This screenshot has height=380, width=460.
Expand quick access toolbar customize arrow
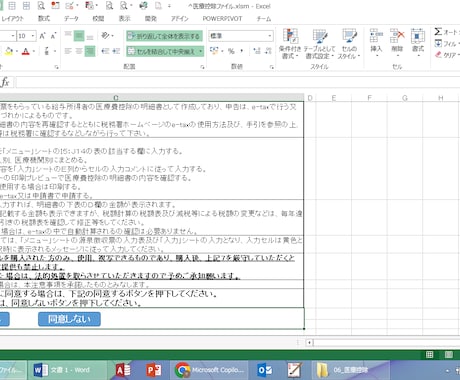click(169, 6)
